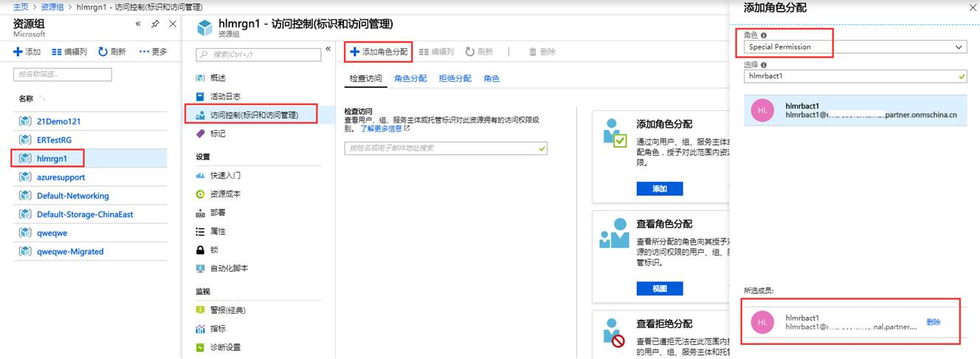The height and width of the screenshot is (359, 980).
Task: Focus the 按姓名或电子邮件地址搜索 field
Action: coord(446,148)
